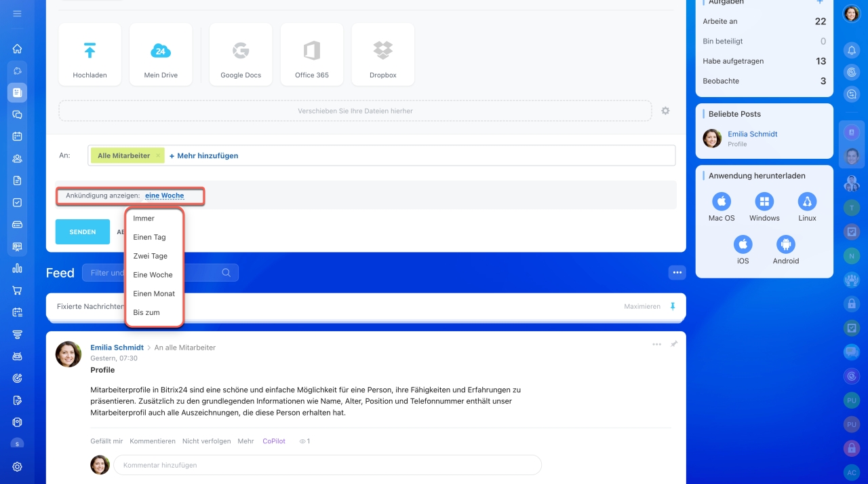Pin the Emilia Schmidt post
868x484 pixels.
pyautogui.click(x=674, y=344)
